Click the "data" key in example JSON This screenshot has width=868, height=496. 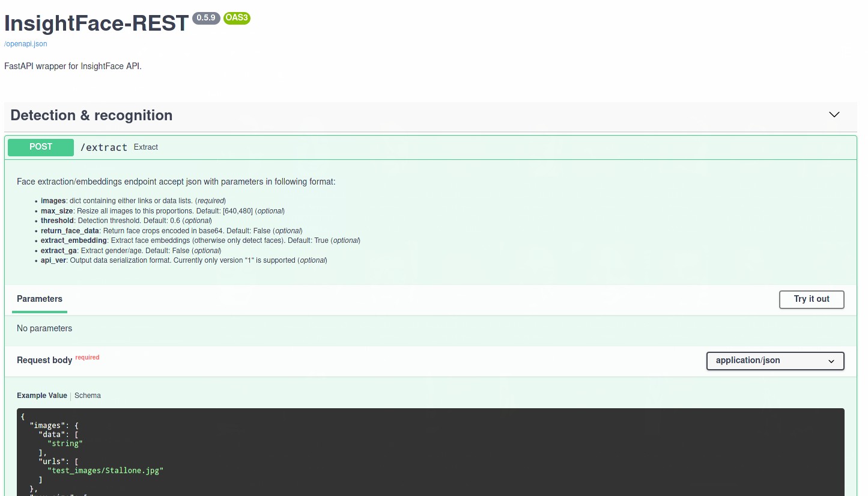pos(52,434)
